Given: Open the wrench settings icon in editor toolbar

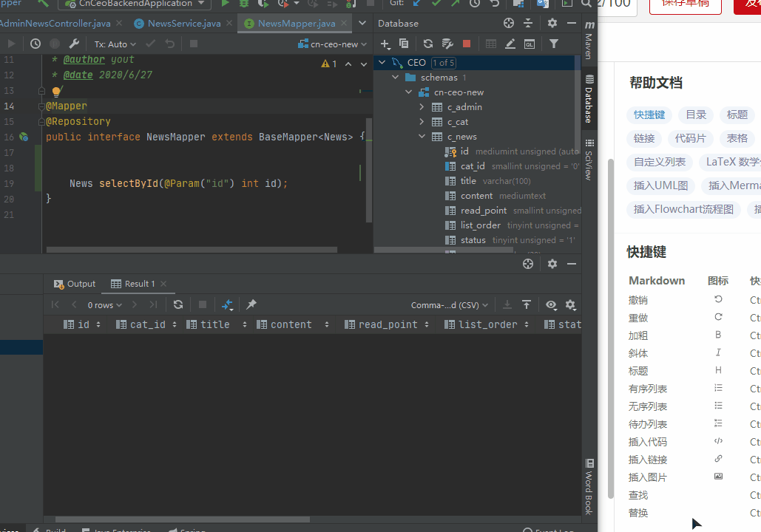Looking at the screenshot, I should 74,44.
